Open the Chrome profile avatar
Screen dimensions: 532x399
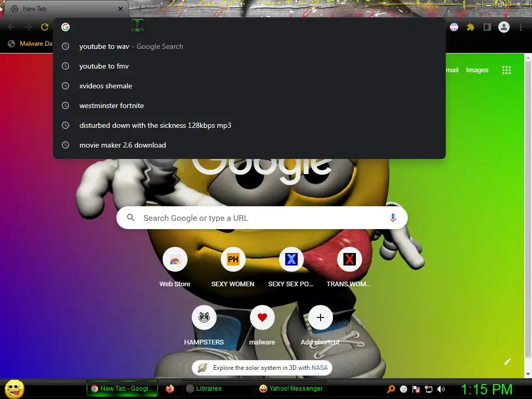point(504,27)
